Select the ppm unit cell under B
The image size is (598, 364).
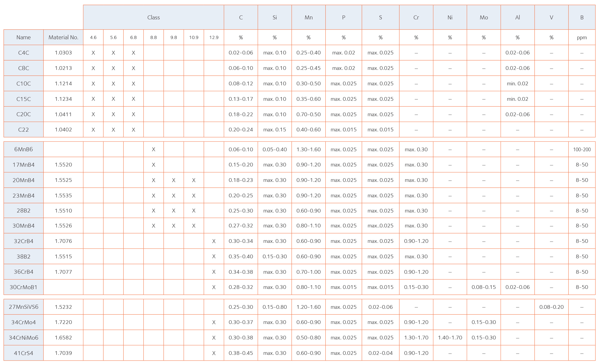582,37
